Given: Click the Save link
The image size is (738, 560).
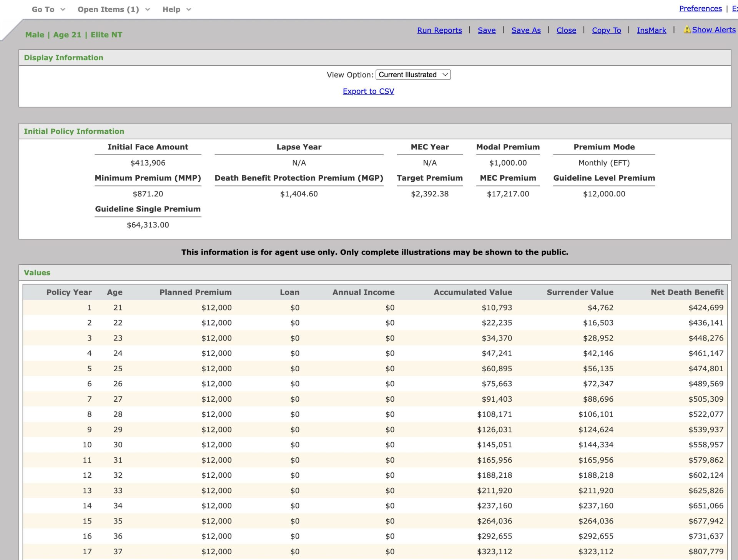Looking at the screenshot, I should (x=487, y=30).
